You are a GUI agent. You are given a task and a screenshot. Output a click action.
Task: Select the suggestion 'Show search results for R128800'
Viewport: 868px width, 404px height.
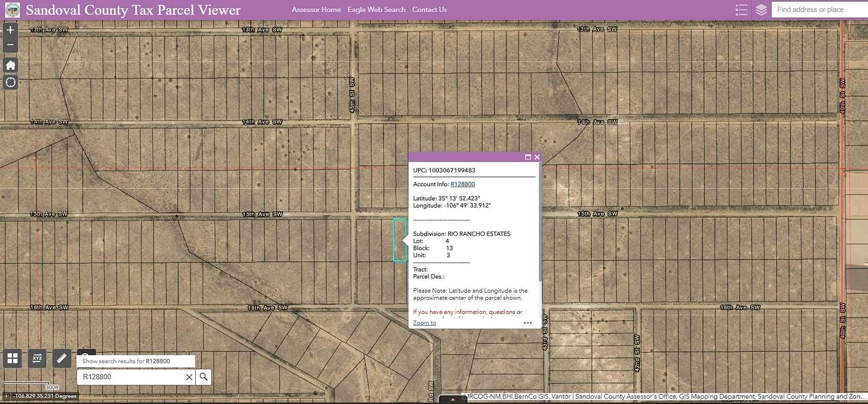[x=136, y=361]
